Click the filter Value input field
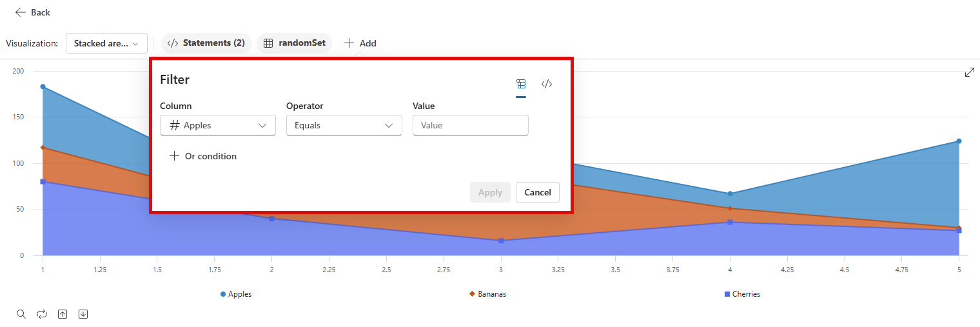The image size is (980, 327). tap(471, 125)
